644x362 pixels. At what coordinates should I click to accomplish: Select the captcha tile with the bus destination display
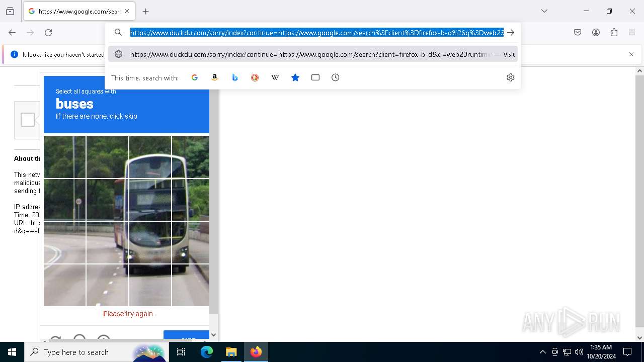coord(150,200)
